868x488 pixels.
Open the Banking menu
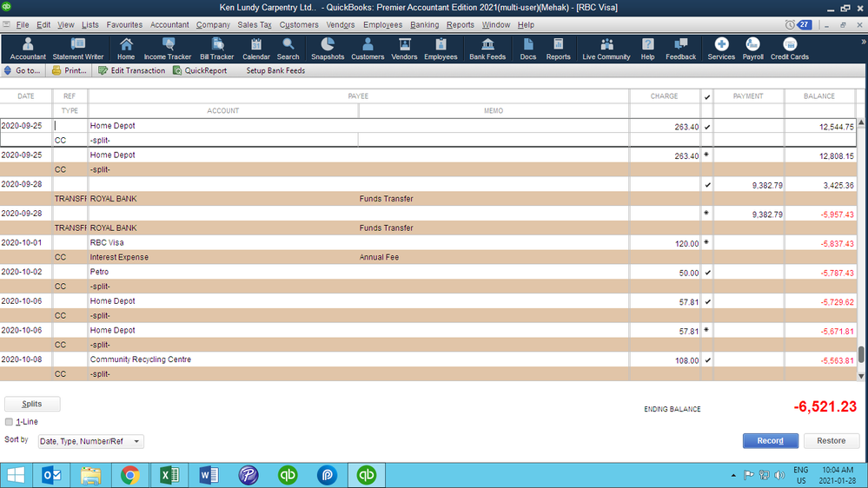424,25
